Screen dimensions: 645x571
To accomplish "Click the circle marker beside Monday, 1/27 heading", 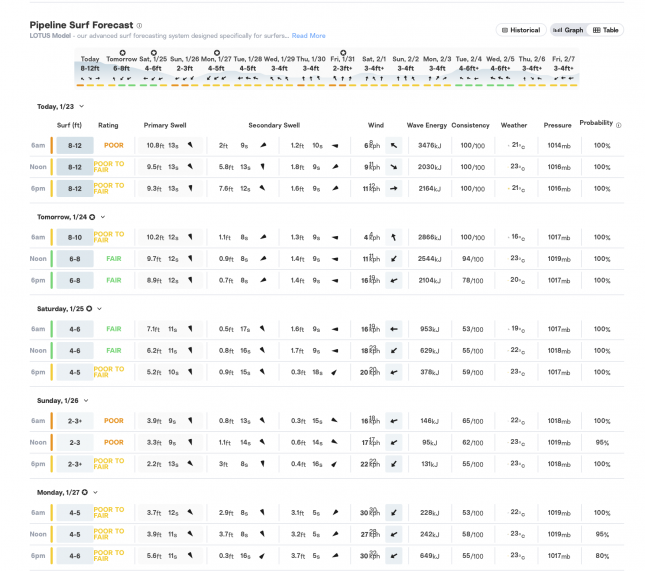I will tap(85, 492).
